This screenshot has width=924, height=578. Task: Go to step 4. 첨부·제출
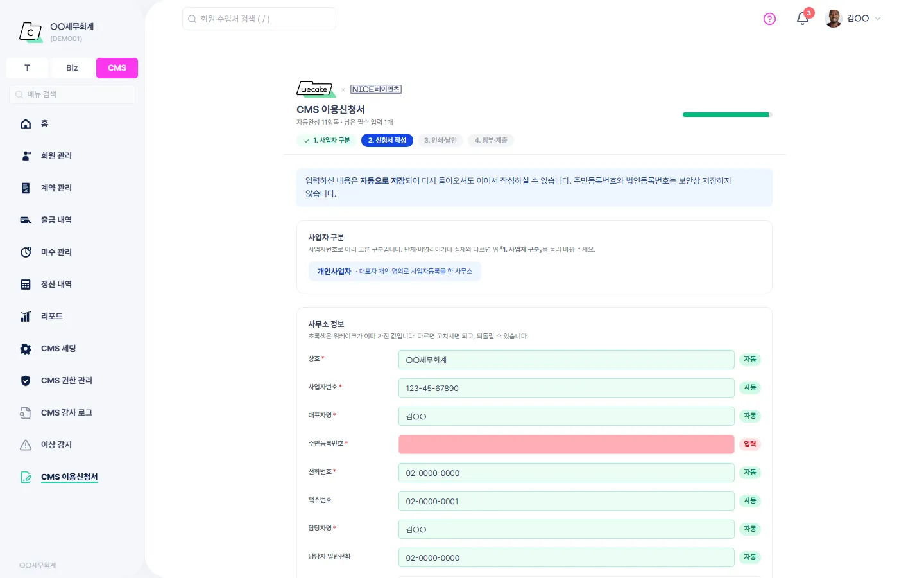coord(491,140)
